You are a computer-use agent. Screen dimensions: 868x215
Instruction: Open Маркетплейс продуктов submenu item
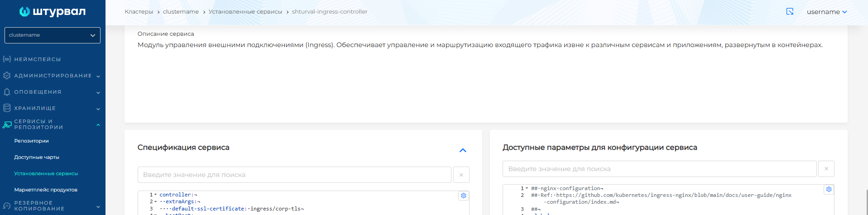tap(46, 190)
